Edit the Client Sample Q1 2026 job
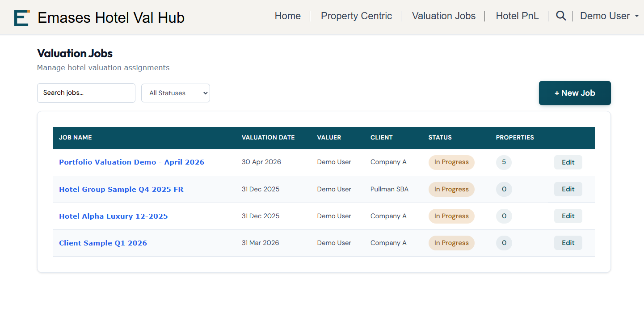Viewport: 644px width, 313px height. pyautogui.click(x=568, y=243)
